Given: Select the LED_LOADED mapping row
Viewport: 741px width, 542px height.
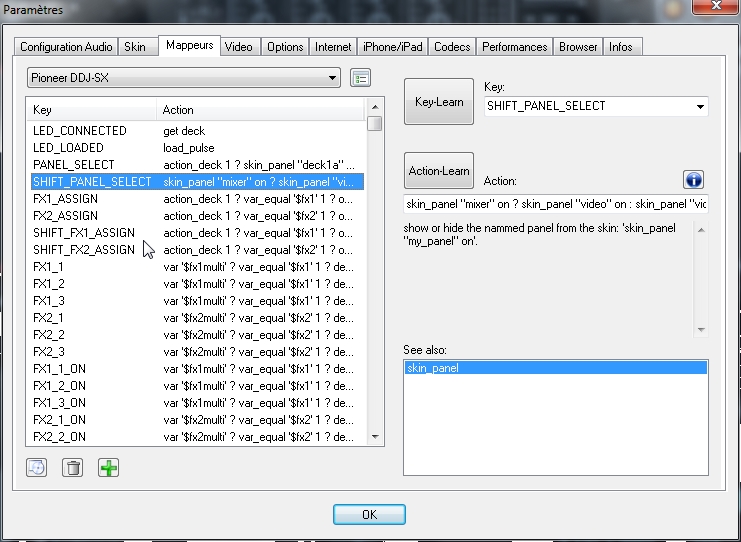Looking at the screenshot, I should [x=197, y=148].
